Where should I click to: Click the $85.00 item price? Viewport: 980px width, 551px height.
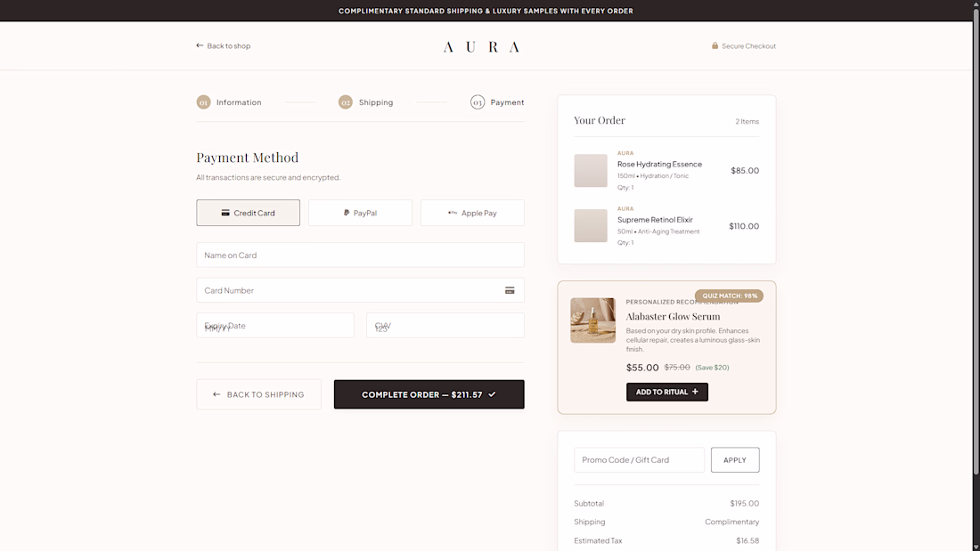point(745,171)
